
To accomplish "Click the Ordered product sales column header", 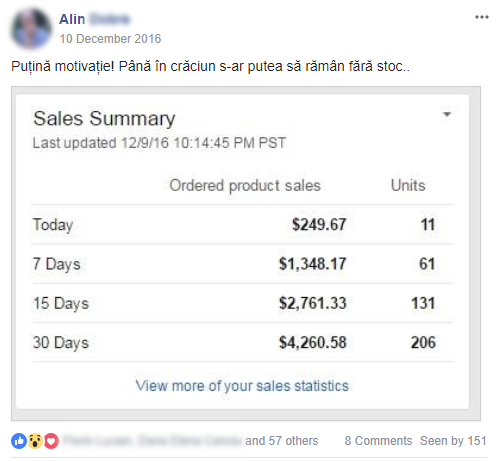I will 245,185.
